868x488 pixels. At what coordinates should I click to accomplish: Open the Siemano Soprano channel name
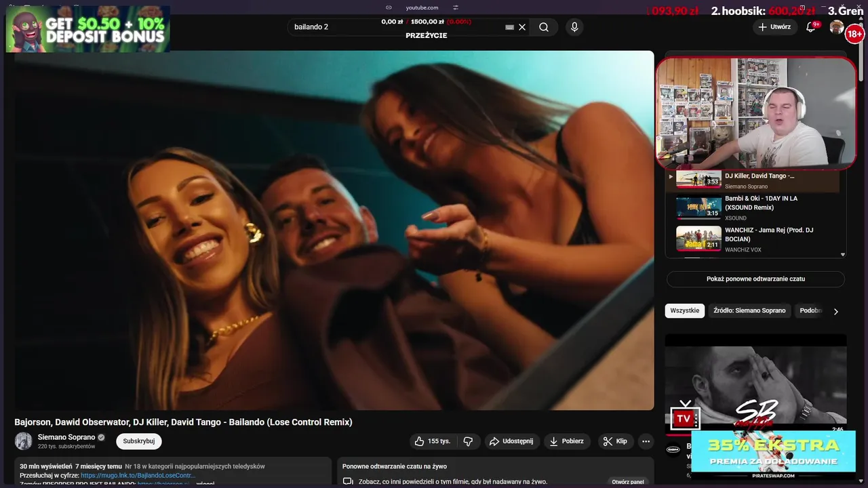click(66, 437)
